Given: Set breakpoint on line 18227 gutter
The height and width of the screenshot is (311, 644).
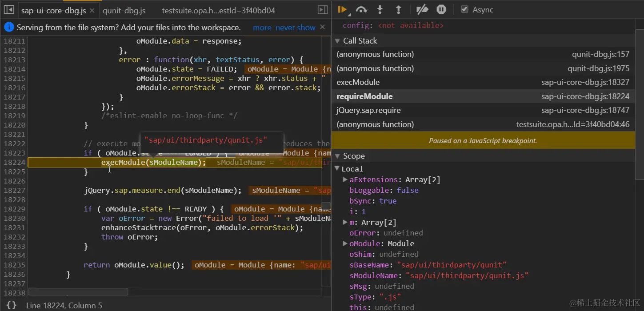Looking at the screenshot, I should (x=14, y=190).
